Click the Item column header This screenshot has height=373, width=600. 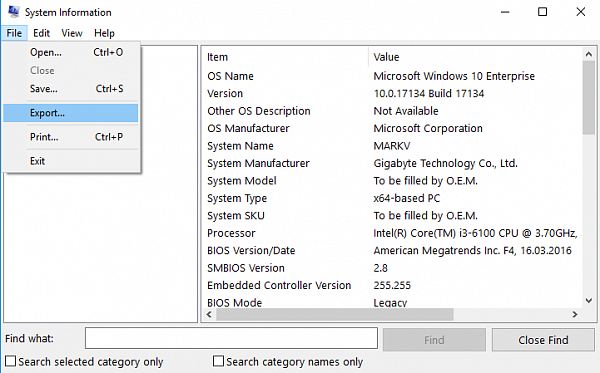click(x=285, y=57)
